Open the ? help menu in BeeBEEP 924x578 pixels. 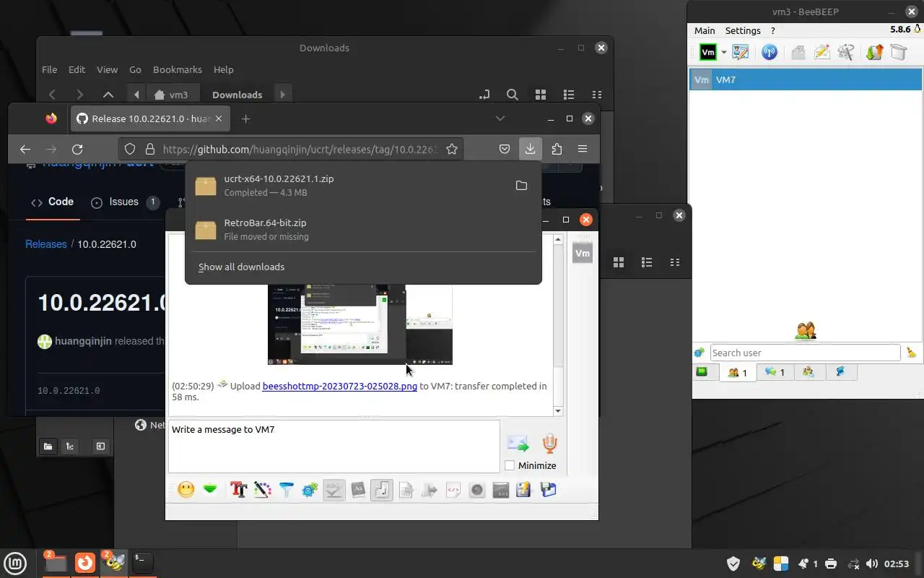[773, 30]
